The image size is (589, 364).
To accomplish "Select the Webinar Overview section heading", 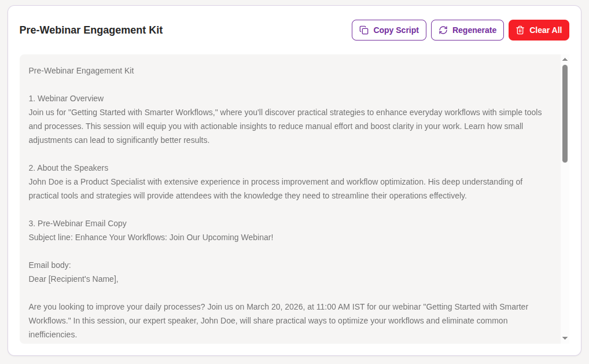I will 65,98.
